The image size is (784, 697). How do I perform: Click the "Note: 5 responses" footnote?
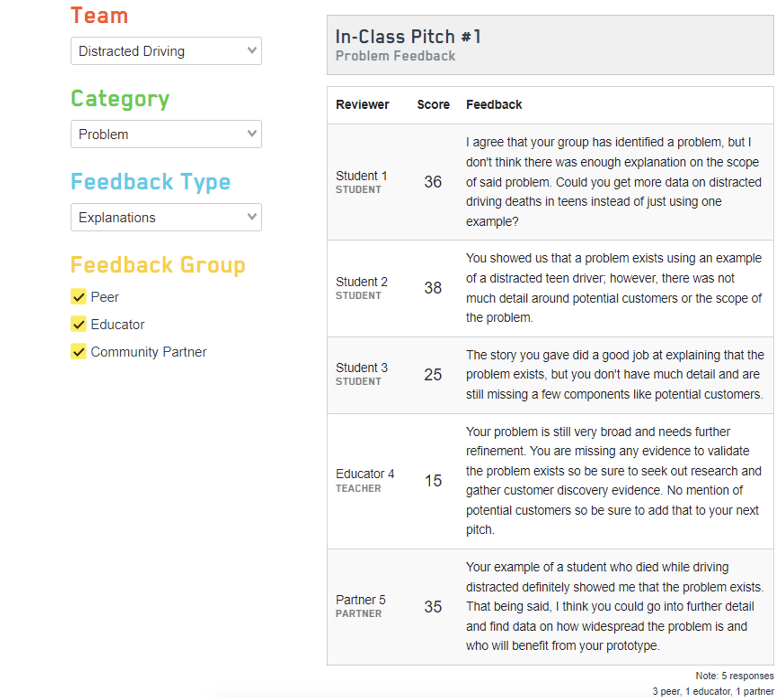point(734,675)
